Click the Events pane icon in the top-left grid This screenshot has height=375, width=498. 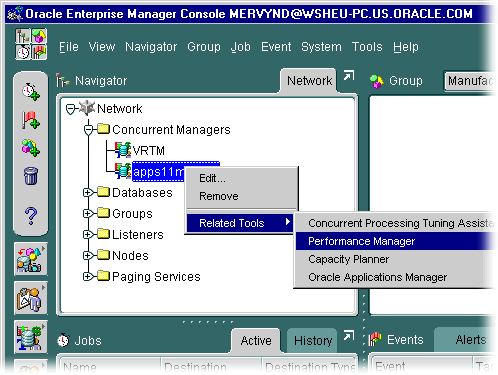point(39,52)
